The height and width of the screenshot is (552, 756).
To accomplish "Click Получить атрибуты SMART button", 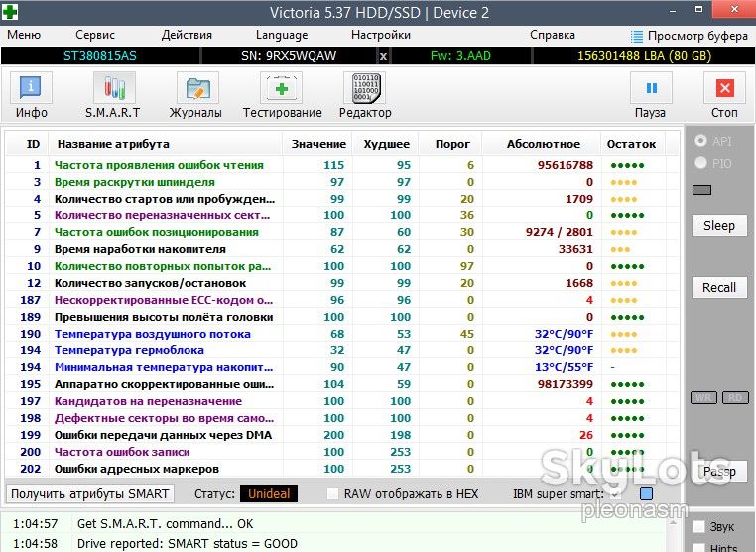I will pos(90,494).
